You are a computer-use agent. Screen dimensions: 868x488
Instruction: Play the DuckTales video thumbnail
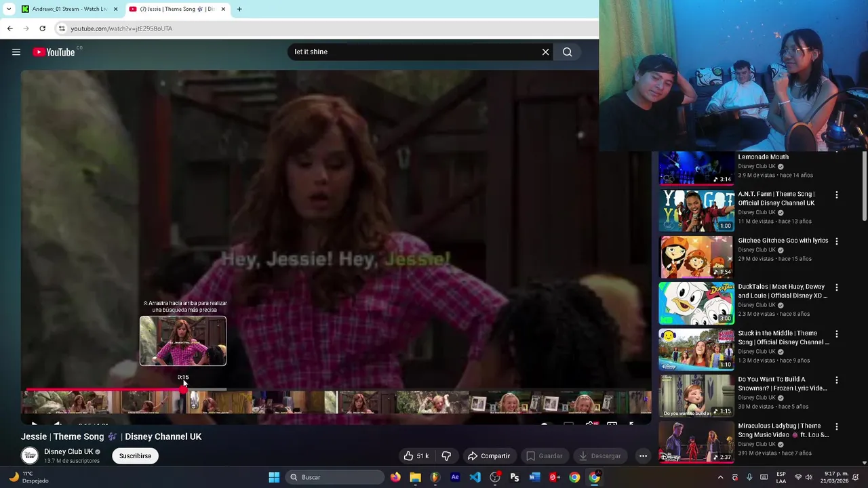pos(696,303)
